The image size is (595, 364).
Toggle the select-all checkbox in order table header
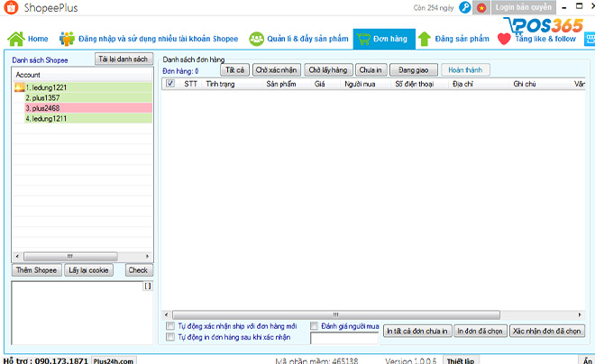click(x=170, y=84)
